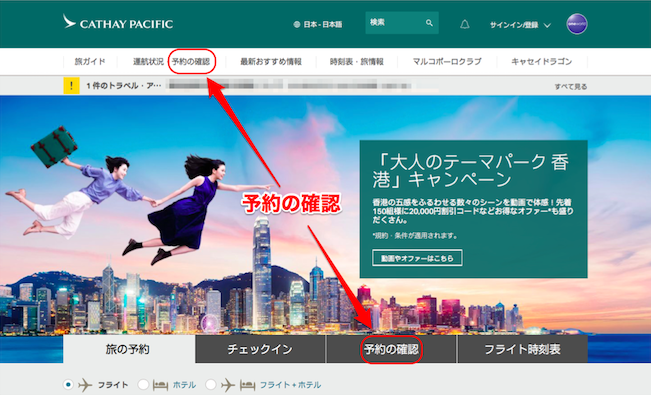The height and width of the screenshot is (395, 651).
Task: Open 予約の確認 in the top navigation
Action: coord(191,61)
